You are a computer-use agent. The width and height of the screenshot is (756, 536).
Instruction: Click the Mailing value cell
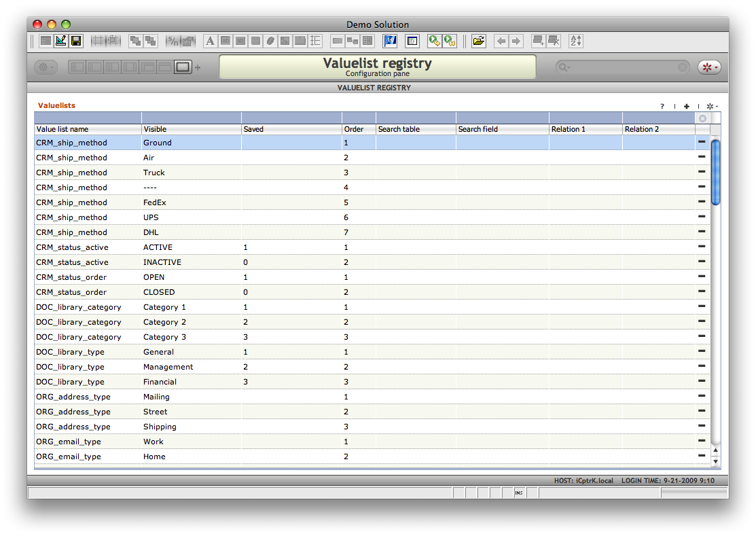coord(192,397)
